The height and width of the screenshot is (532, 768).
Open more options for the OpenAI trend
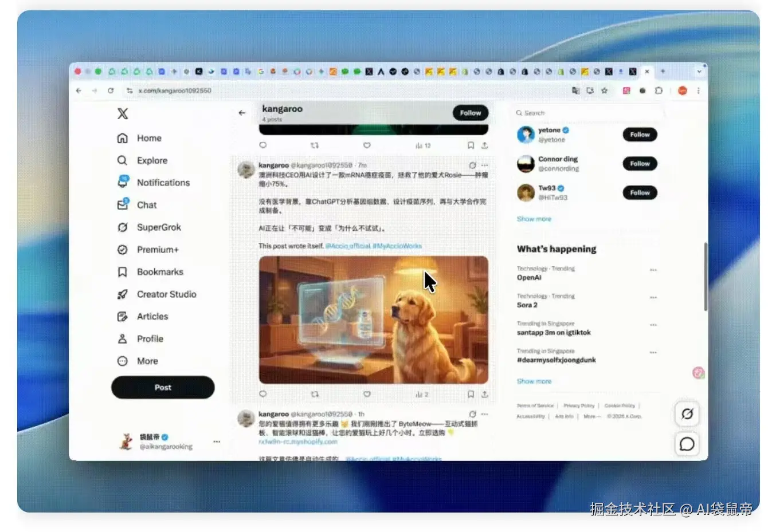tap(653, 270)
